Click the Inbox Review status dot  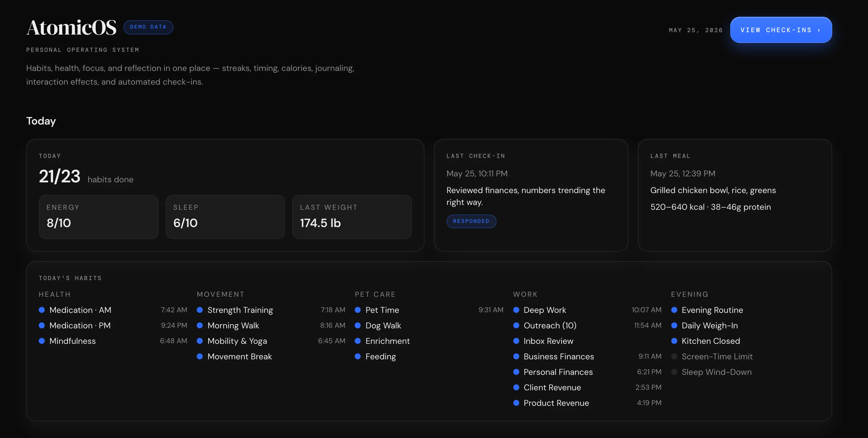[516, 341]
